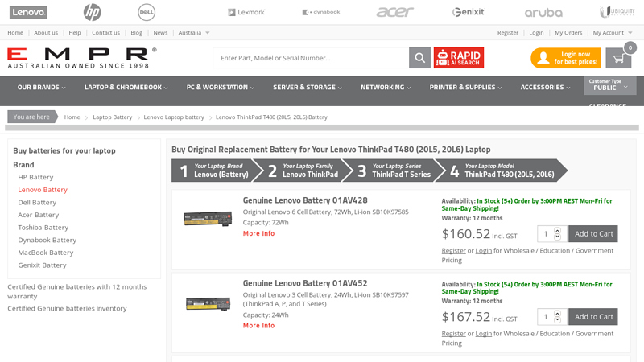
Task: Click Register link under $160.52 price
Action: 453,251
